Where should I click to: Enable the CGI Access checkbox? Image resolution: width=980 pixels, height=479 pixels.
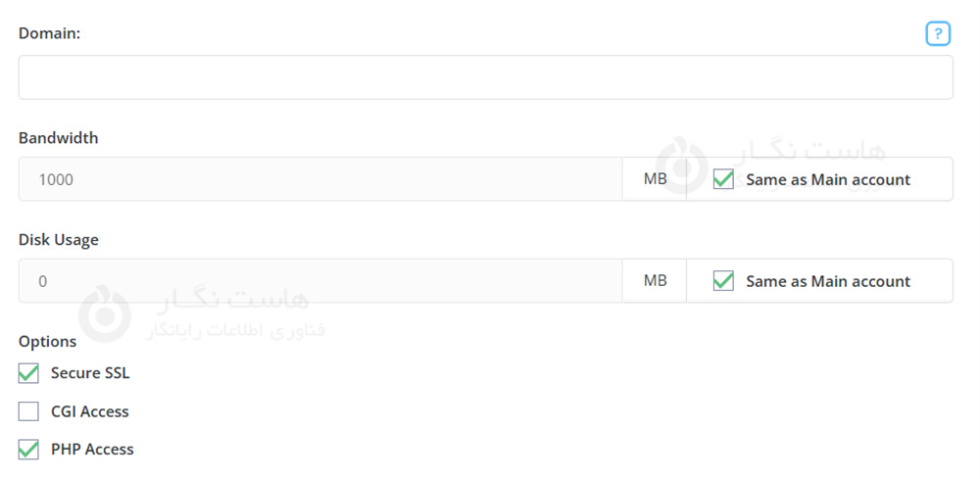coord(28,411)
